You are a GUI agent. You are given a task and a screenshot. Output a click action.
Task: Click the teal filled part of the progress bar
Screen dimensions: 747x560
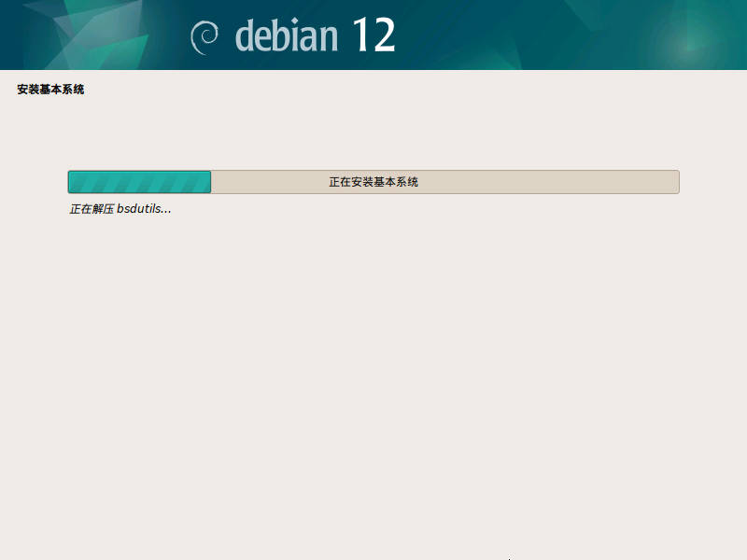tap(140, 182)
